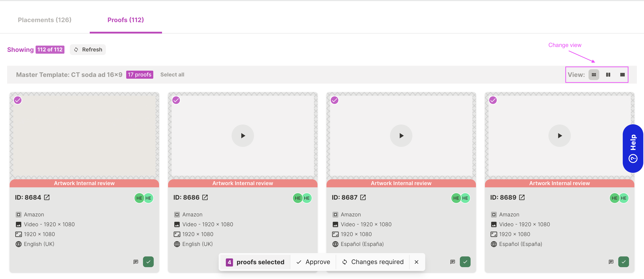Open proof 8684 in new window icon
Viewport: 644px width, 279px height.
(47, 198)
